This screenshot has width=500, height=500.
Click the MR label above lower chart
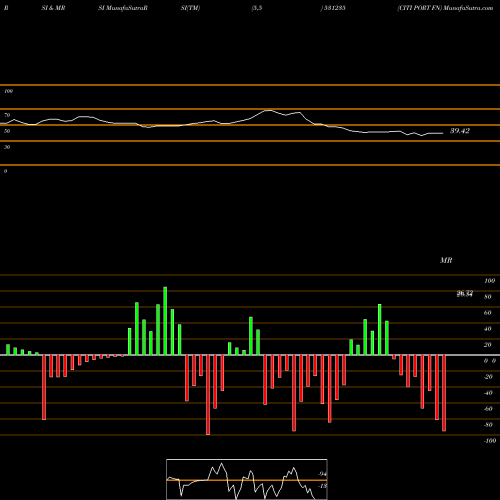(446, 260)
